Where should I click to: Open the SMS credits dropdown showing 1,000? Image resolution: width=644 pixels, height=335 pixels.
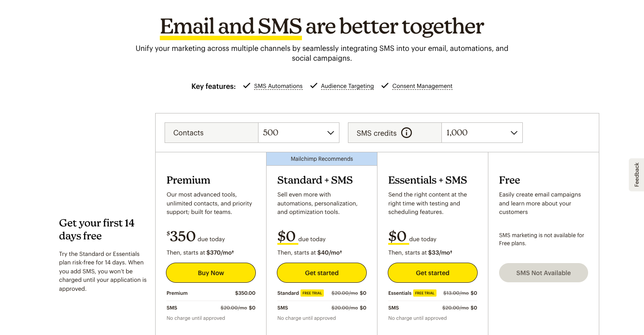(482, 133)
